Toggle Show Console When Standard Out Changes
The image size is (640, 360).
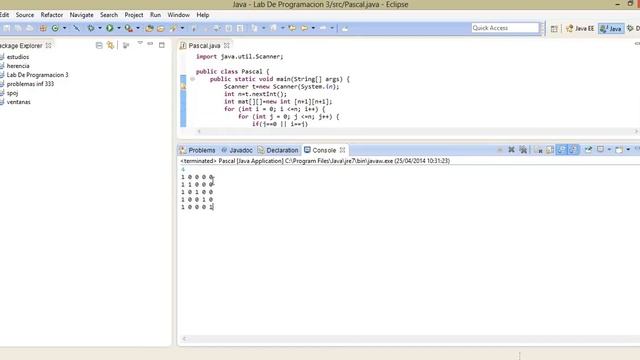[562, 150]
